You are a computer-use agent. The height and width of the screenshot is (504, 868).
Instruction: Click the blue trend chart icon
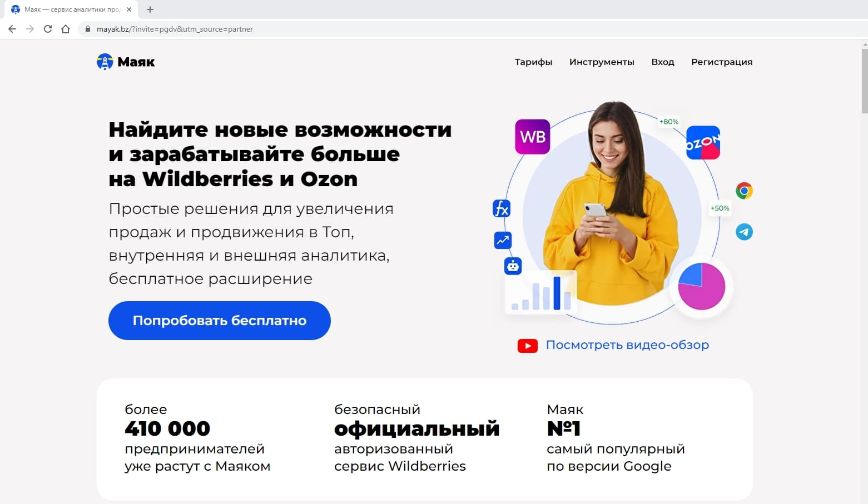[503, 240]
